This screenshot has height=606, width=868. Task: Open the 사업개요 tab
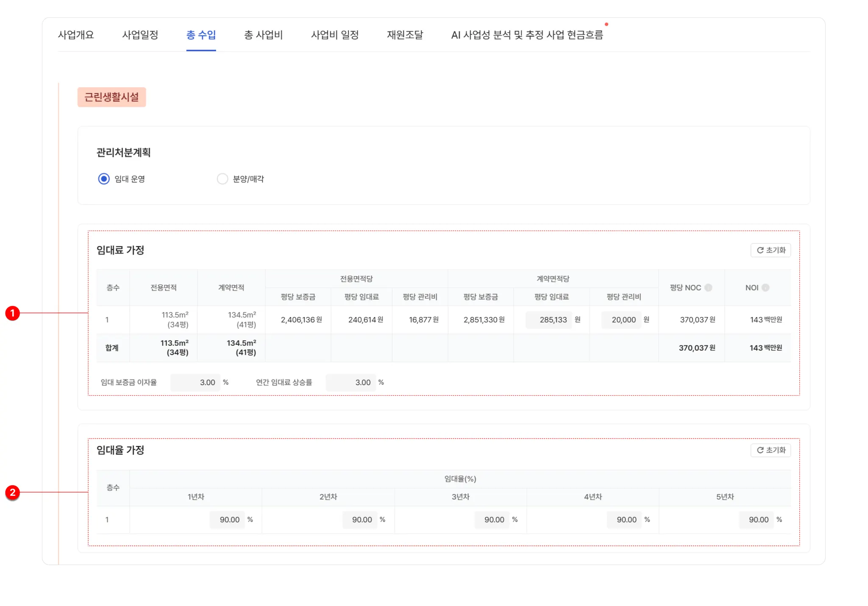tap(76, 35)
